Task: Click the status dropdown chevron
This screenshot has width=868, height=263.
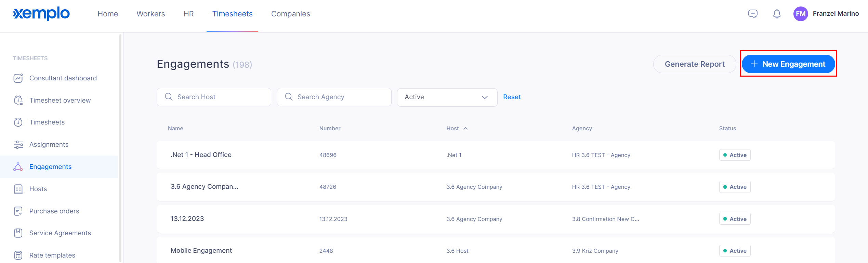Action: [485, 97]
